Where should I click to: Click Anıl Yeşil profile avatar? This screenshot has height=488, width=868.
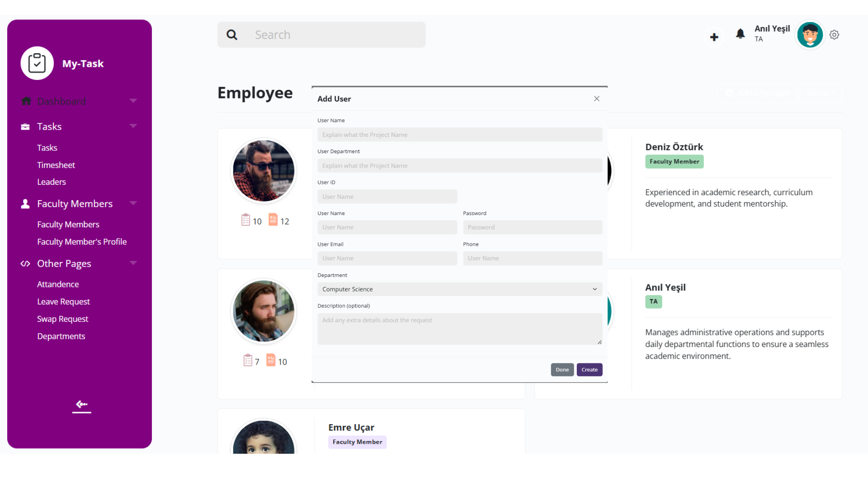point(810,35)
